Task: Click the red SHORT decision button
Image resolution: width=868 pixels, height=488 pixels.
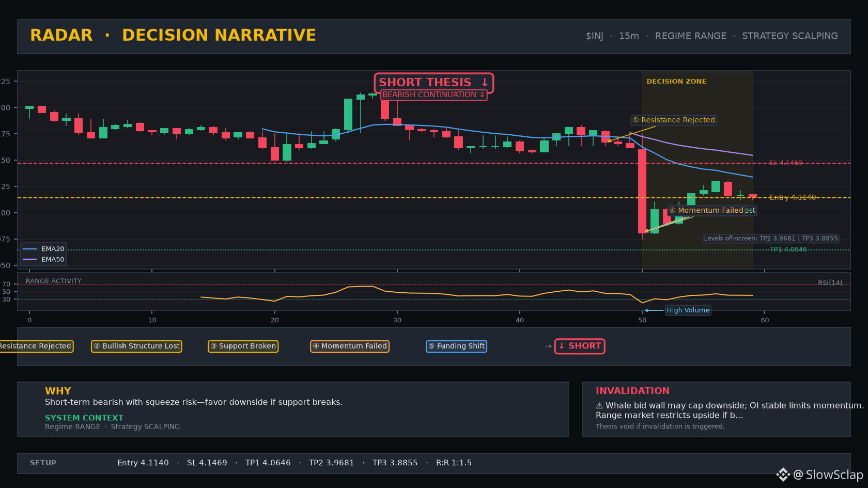Action: point(580,346)
